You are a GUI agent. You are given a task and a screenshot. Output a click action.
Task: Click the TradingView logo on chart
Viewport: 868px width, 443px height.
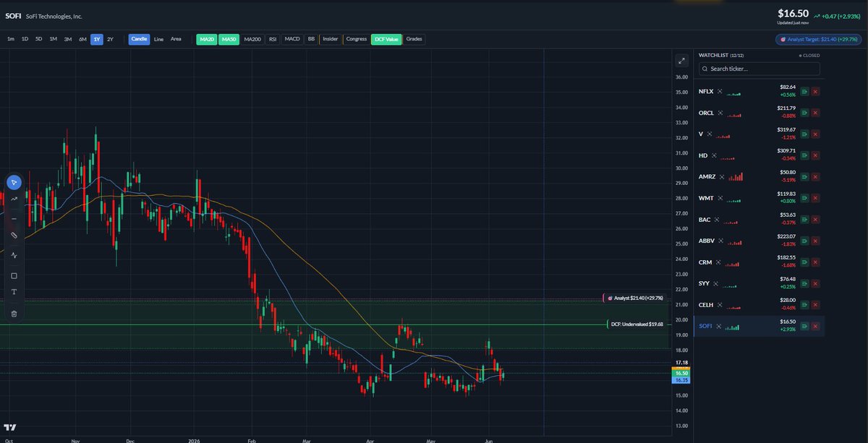click(10, 427)
